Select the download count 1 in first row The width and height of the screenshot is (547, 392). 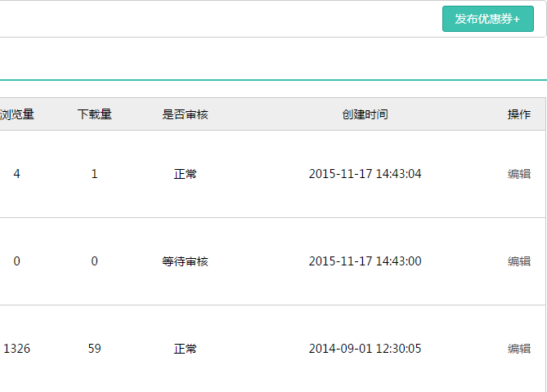[95, 174]
